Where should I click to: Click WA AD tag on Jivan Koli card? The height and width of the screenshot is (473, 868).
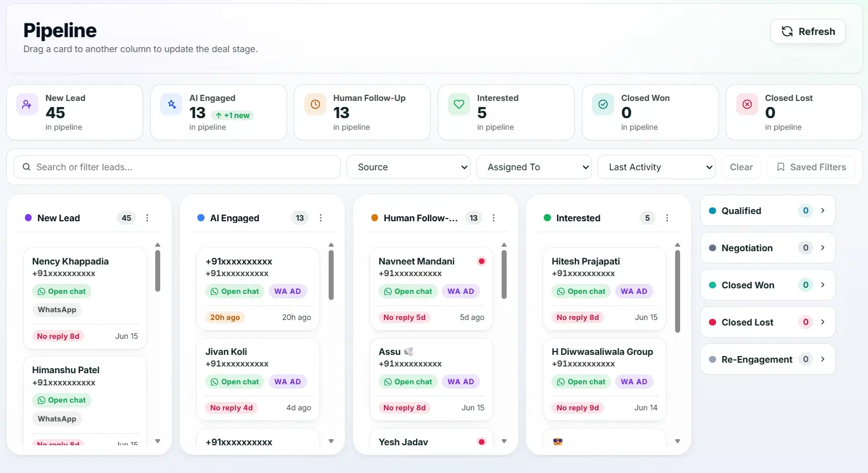[288, 382]
